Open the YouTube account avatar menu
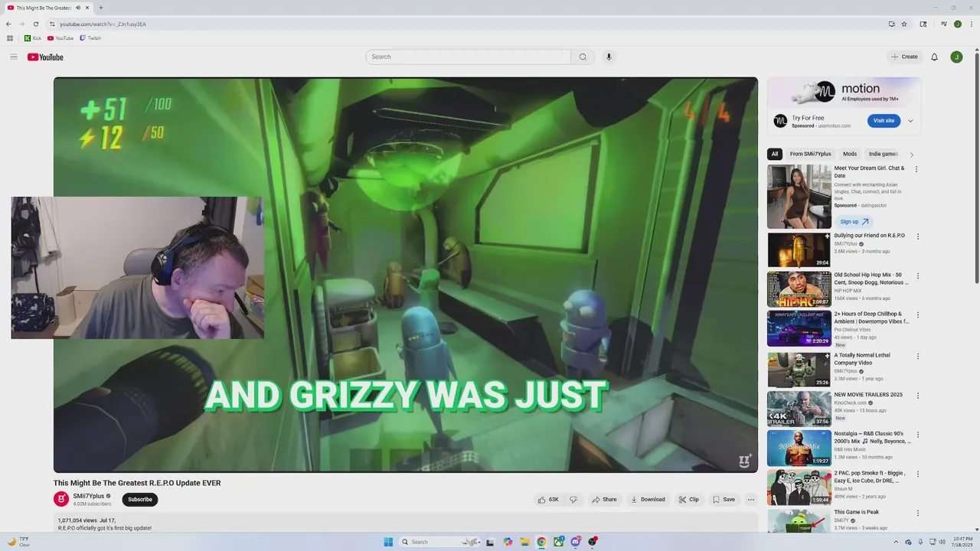 tap(956, 57)
